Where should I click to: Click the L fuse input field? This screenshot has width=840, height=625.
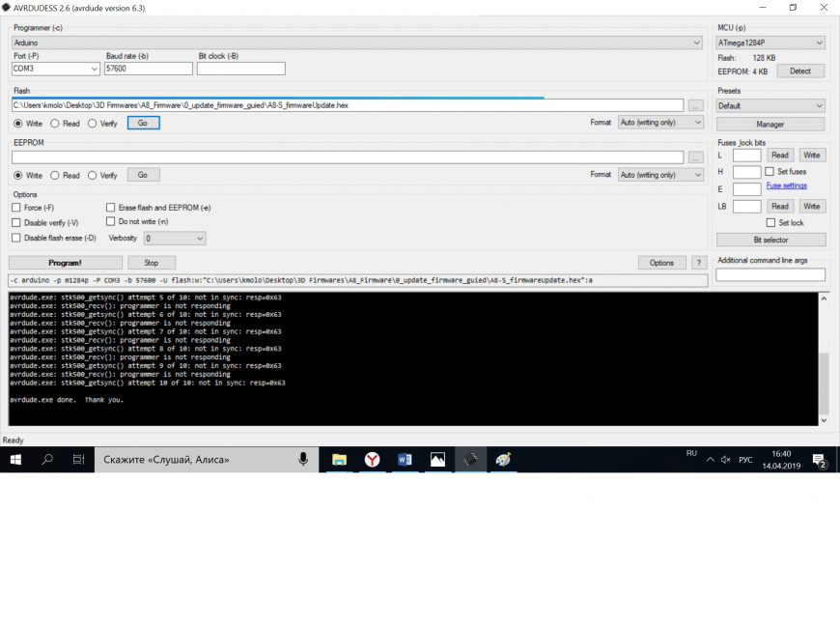point(746,156)
